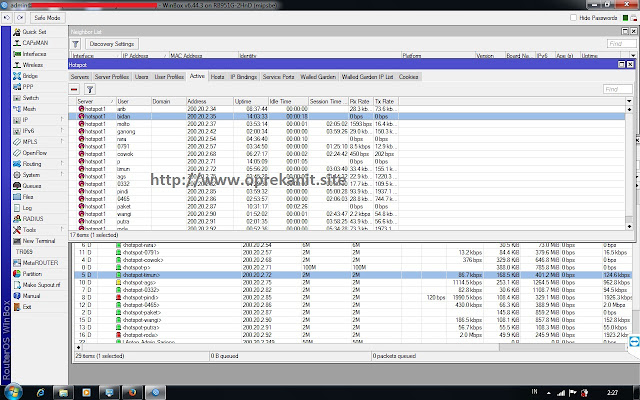
Task: Select the active user row with address 200.20.2.68
Action: point(347,154)
